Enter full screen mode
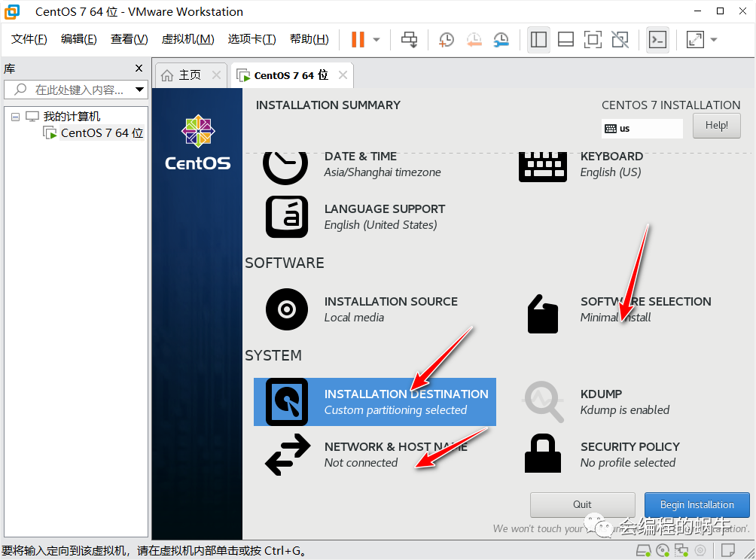Screen dimensions: 756x560 coord(593,40)
